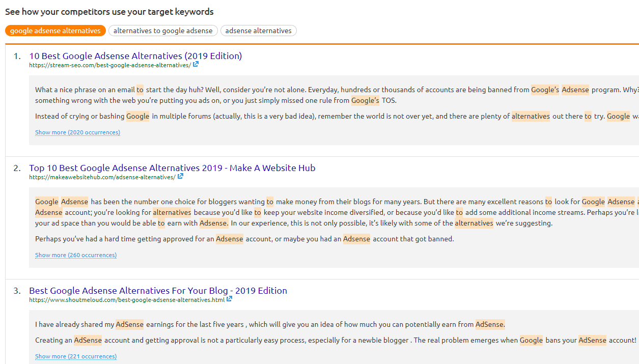The height and width of the screenshot is (364, 639).
Task: Expand 'Show more (221 occurrences)'
Action: tap(76, 356)
